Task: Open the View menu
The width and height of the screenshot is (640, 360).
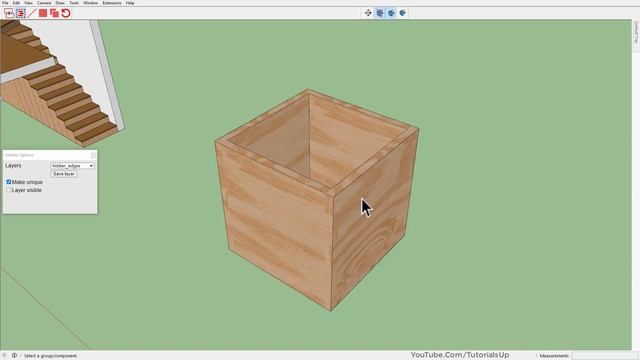Action: tap(28, 3)
